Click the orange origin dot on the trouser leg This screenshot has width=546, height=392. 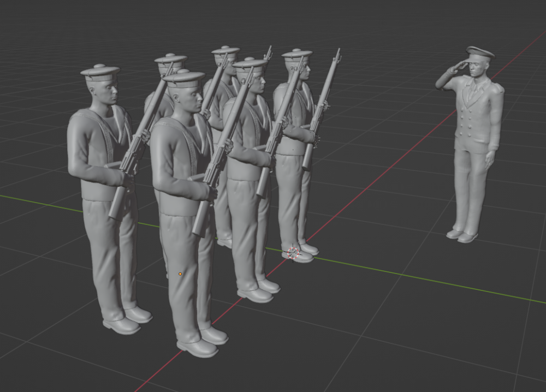click(180, 274)
